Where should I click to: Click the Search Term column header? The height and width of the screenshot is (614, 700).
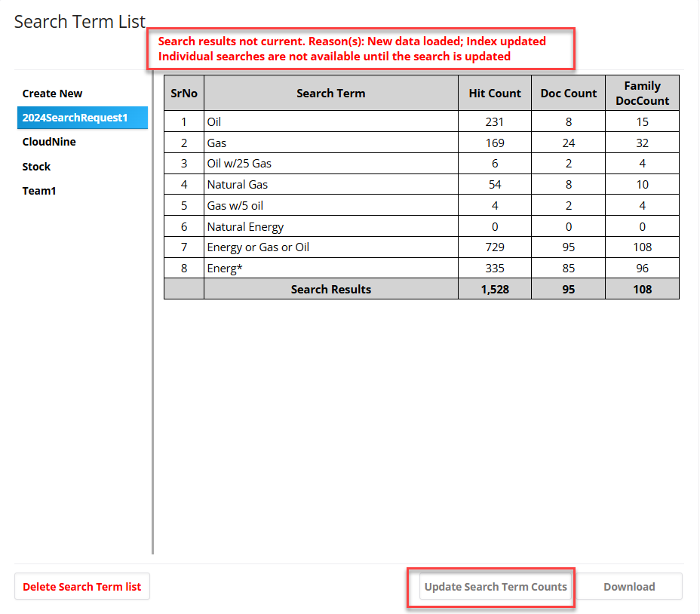tap(330, 93)
